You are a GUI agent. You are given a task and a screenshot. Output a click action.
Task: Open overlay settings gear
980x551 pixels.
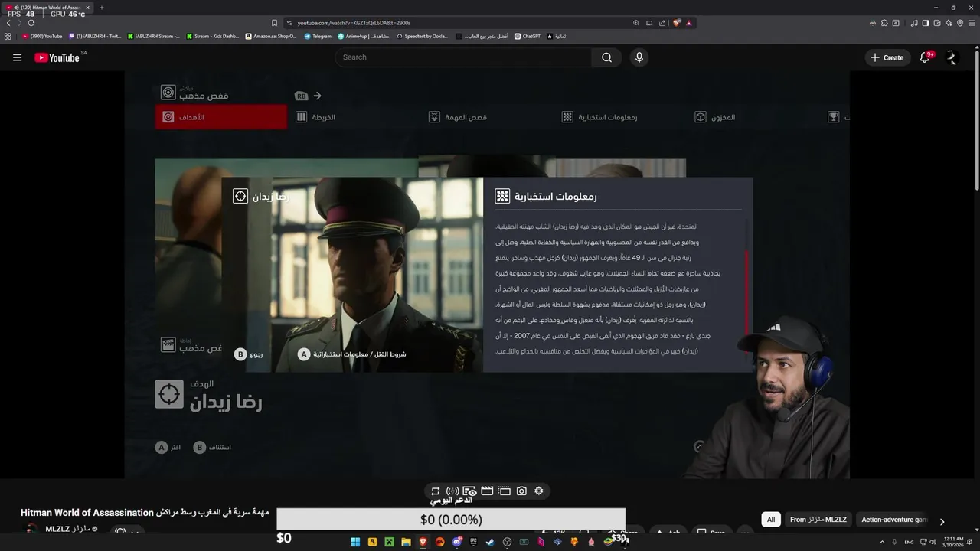539,491
